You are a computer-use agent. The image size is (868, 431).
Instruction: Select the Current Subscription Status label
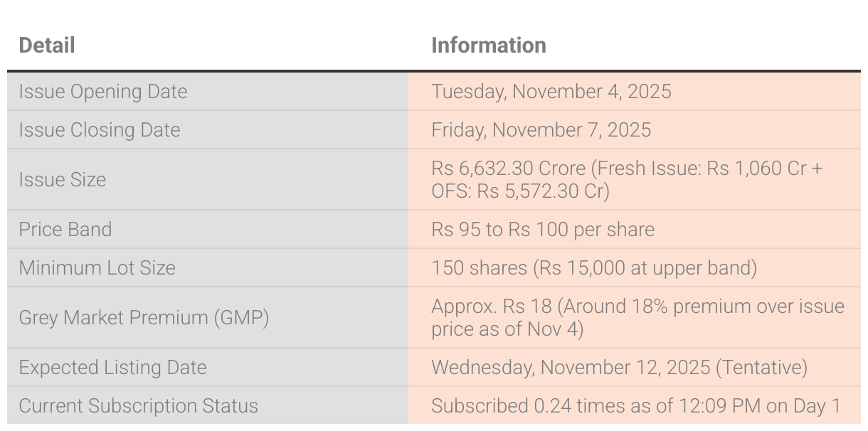(x=138, y=406)
